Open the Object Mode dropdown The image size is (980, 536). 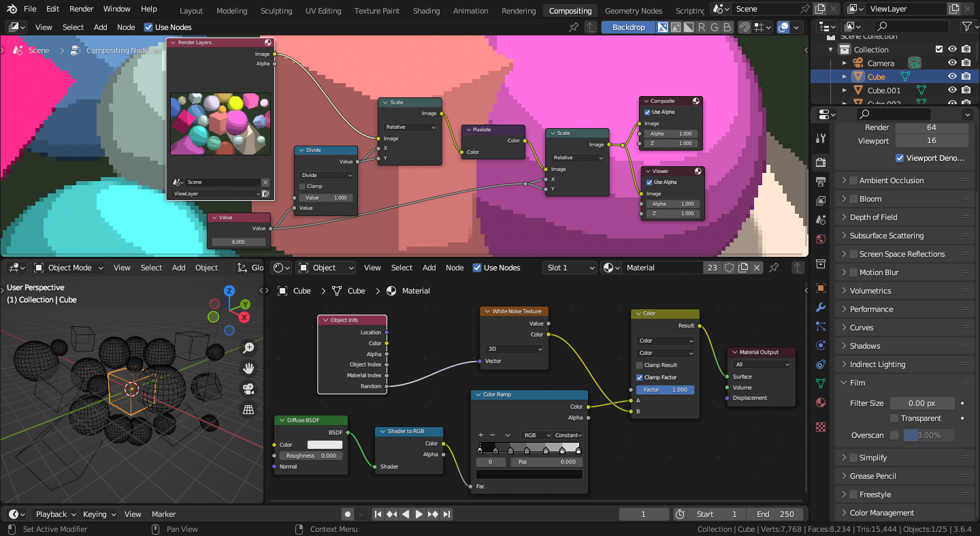click(x=69, y=268)
